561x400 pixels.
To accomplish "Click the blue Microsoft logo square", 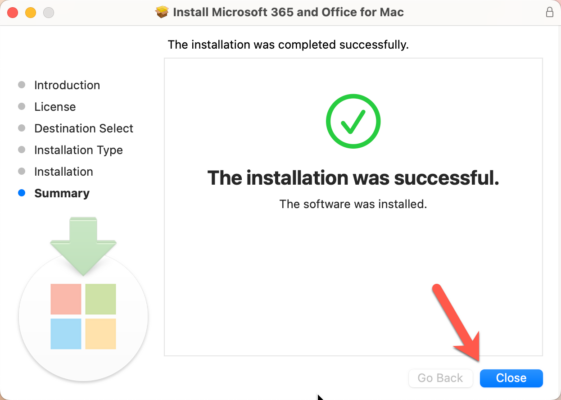I will tap(66, 334).
